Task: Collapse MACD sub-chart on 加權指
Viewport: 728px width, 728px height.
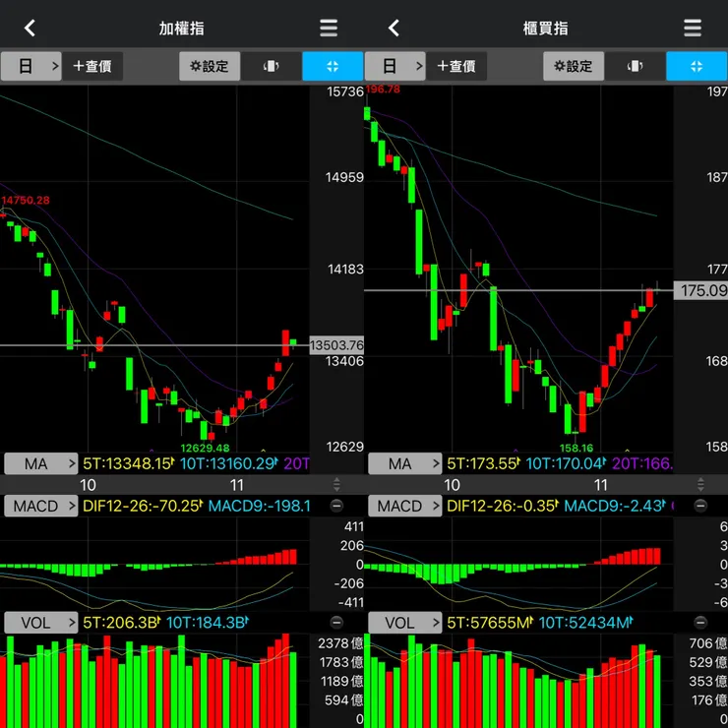Action: tap(336, 505)
